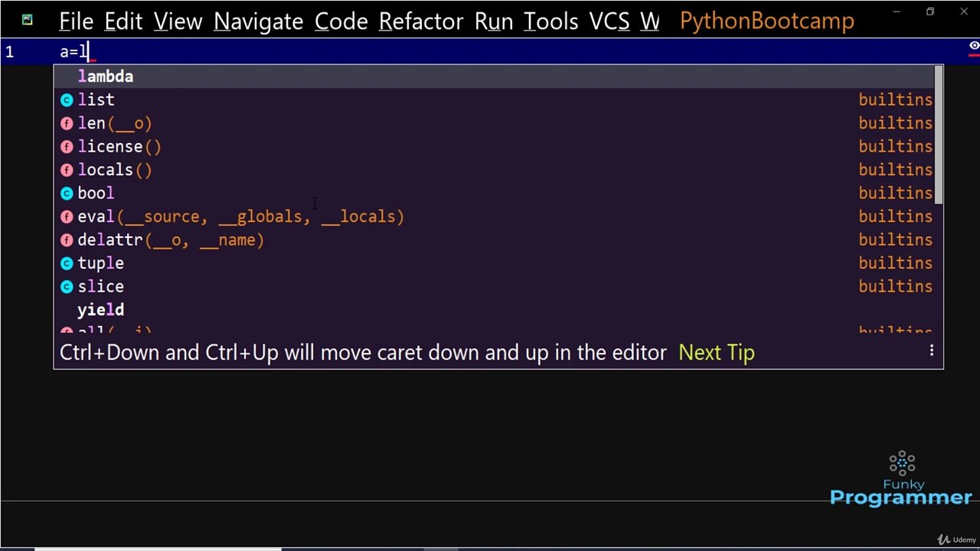Open the VCS menu

609,21
